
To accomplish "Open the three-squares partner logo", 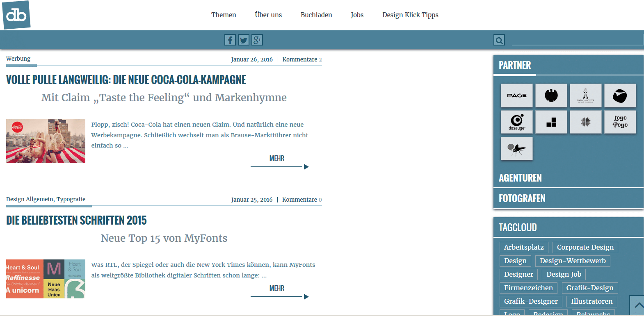I will 551,122.
